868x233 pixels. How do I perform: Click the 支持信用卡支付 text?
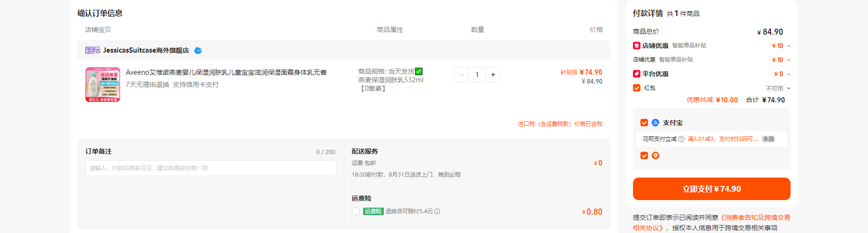(196, 85)
